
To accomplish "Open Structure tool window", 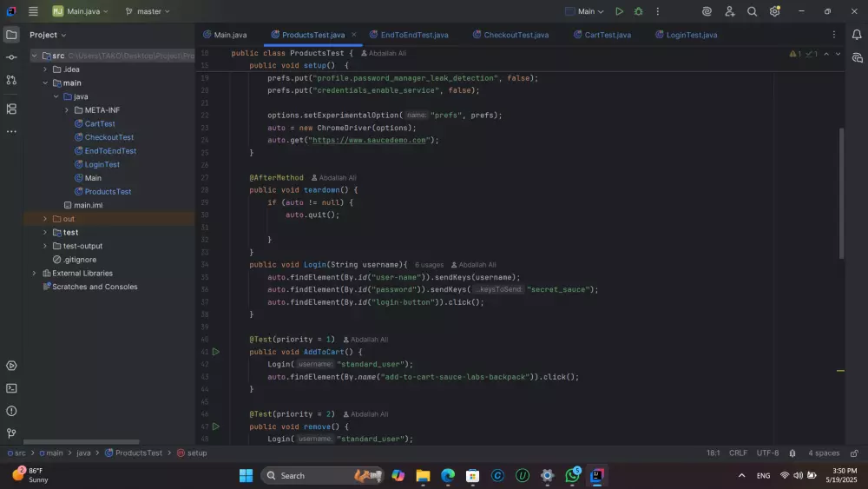I will (11, 109).
